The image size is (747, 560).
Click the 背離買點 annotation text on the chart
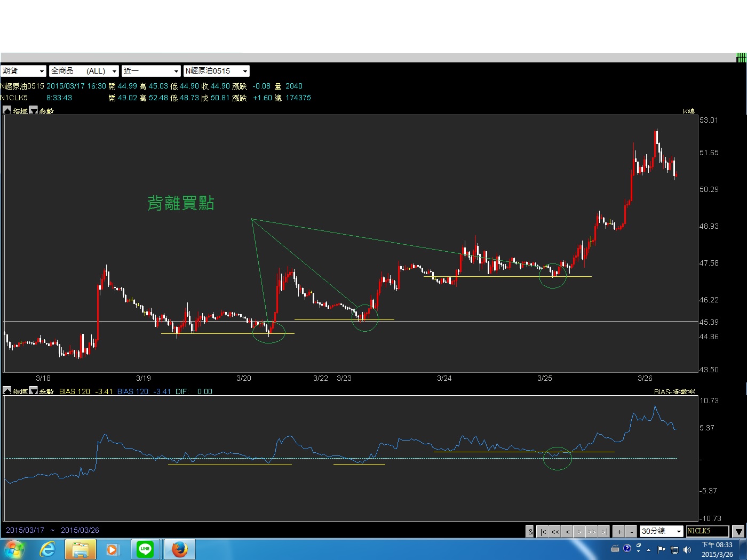tap(181, 203)
